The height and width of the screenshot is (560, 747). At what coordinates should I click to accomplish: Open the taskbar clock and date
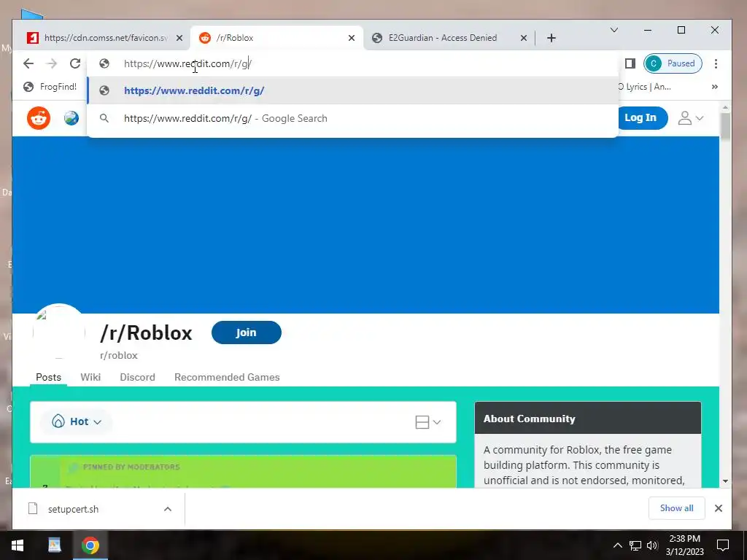coord(684,545)
